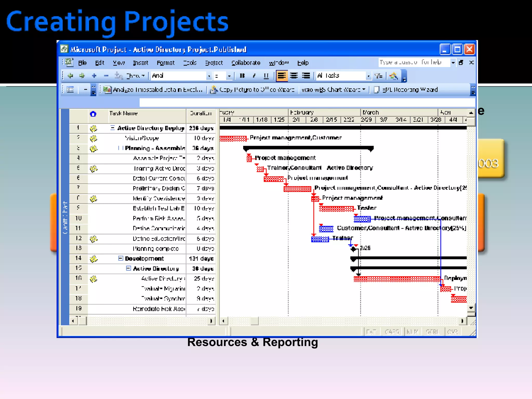Collapse the Active Directory Deployment summary task
This screenshot has height=399, width=532.
point(112,128)
